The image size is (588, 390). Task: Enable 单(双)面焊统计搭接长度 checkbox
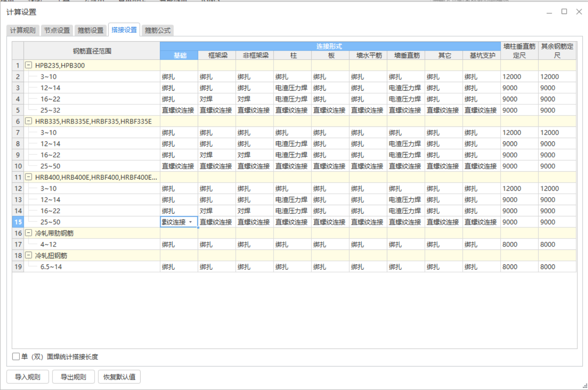tap(16, 356)
